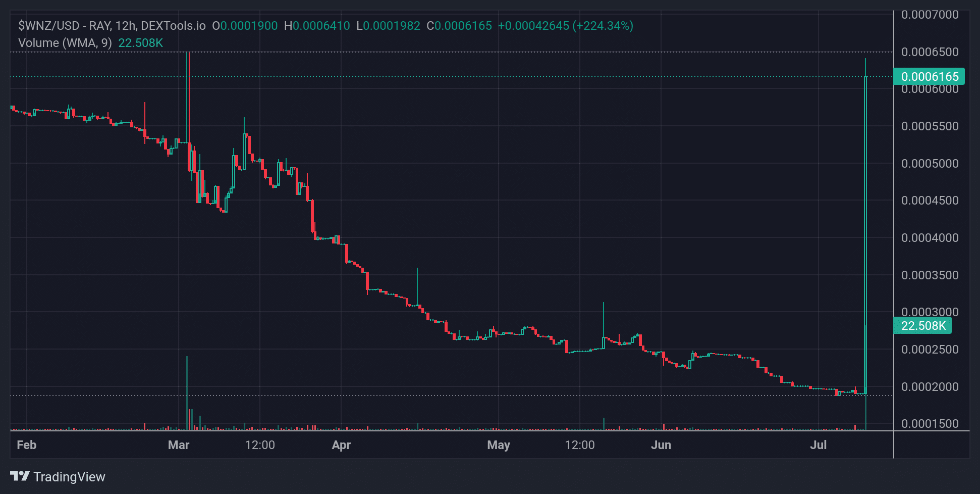Click the May label on time axis
Viewport: 980px width, 494px height.
[499, 445]
